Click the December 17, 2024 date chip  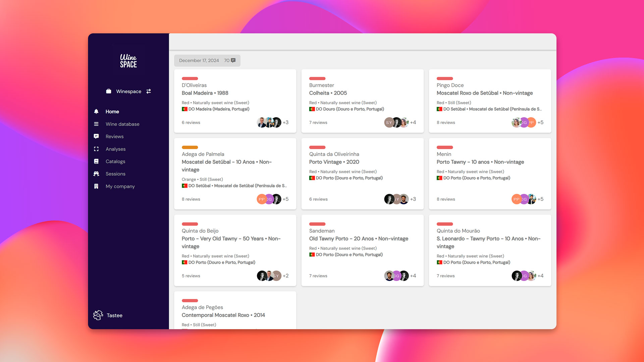tap(199, 61)
